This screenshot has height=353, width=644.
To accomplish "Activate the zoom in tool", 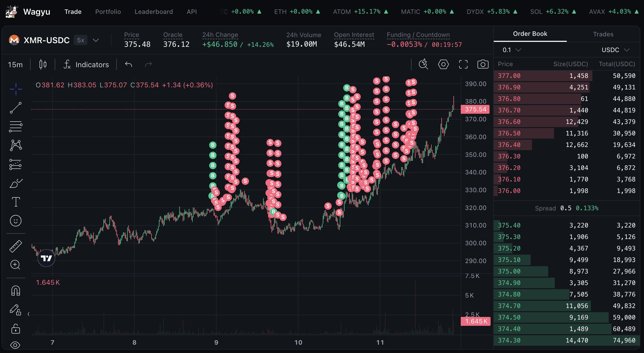I will point(15,265).
